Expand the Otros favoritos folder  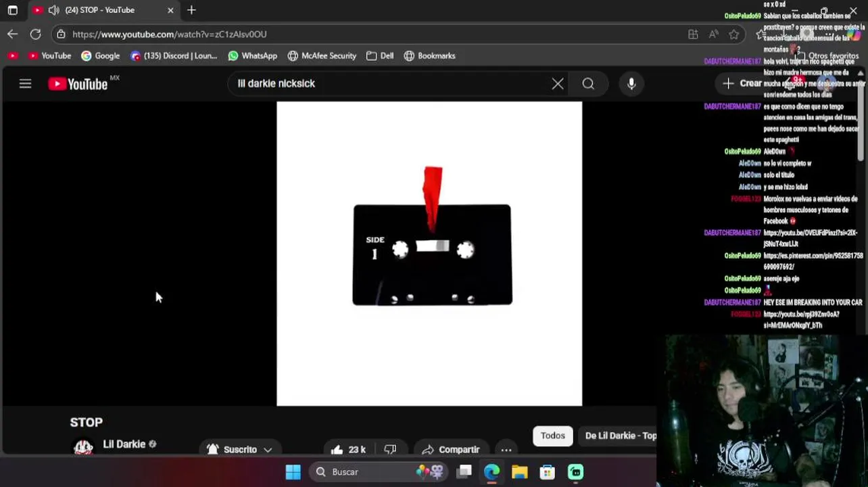pyautogui.click(x=827, y=56)
